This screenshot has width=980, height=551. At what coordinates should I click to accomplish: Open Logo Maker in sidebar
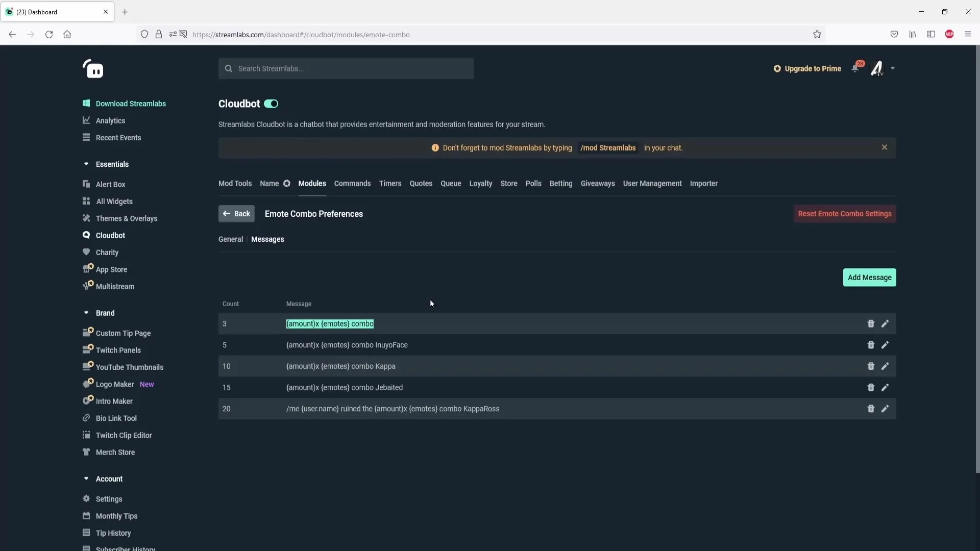[115, 384]
